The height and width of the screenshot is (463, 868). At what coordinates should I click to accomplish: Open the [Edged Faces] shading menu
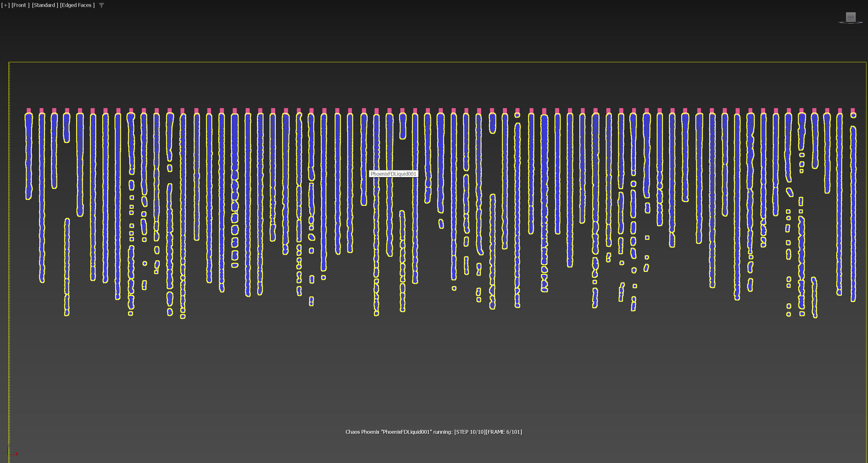click(77, 5)
